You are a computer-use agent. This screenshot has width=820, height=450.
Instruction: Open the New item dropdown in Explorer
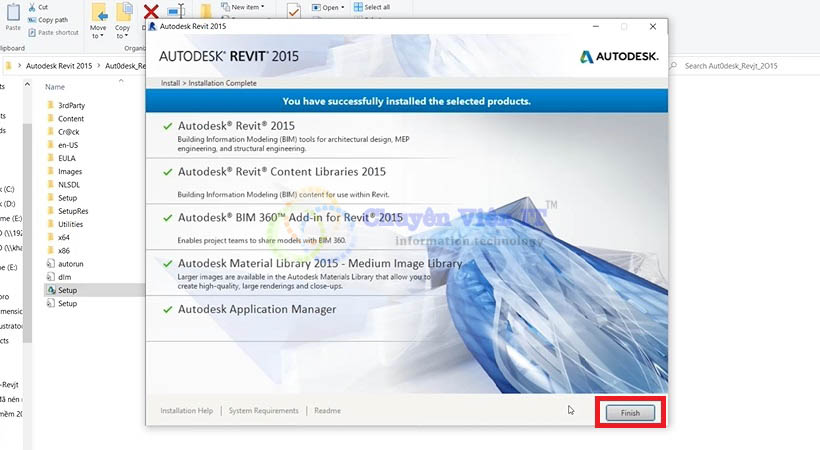tap(243, 7)
